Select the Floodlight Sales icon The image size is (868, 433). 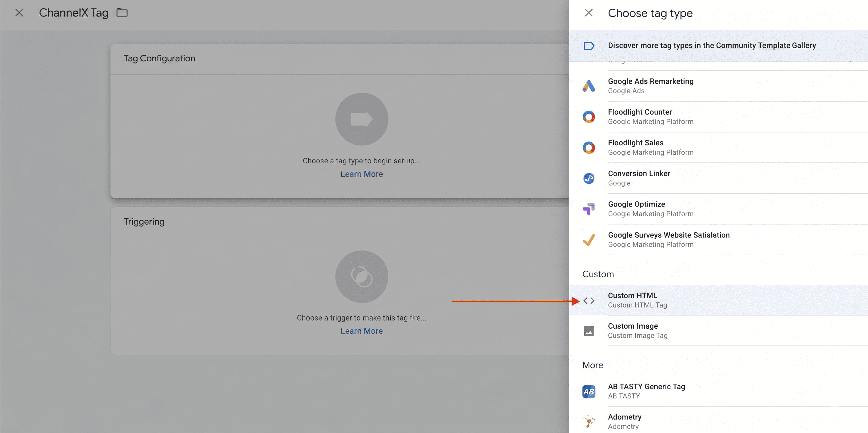[589, 147]
